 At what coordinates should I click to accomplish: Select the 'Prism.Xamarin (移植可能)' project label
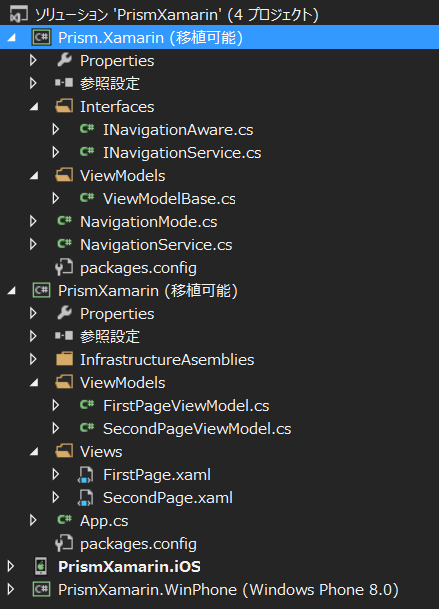pos(150,38)
